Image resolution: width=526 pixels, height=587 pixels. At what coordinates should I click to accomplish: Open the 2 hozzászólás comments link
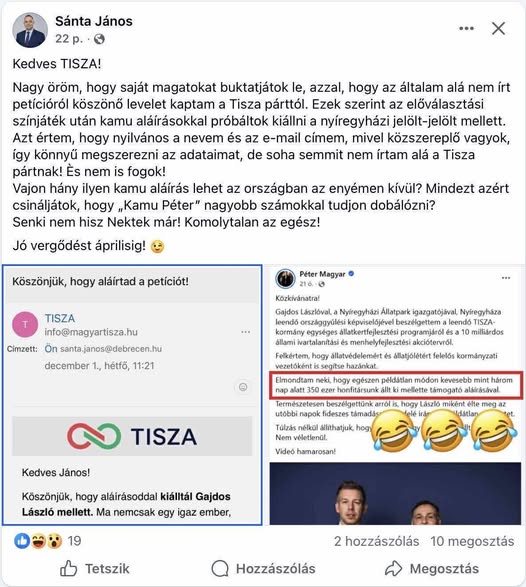(376, 541)
